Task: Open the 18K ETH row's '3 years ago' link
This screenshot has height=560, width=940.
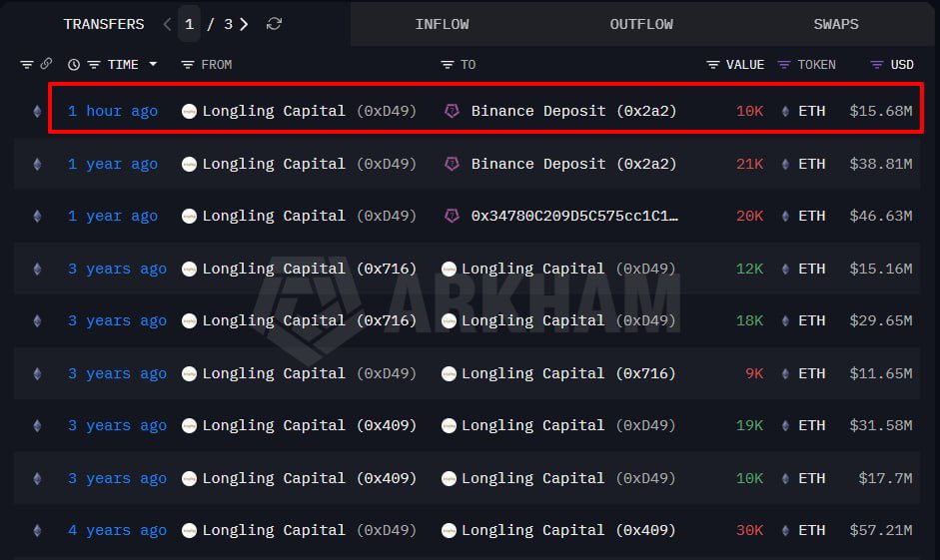Action: pos(117,321)
